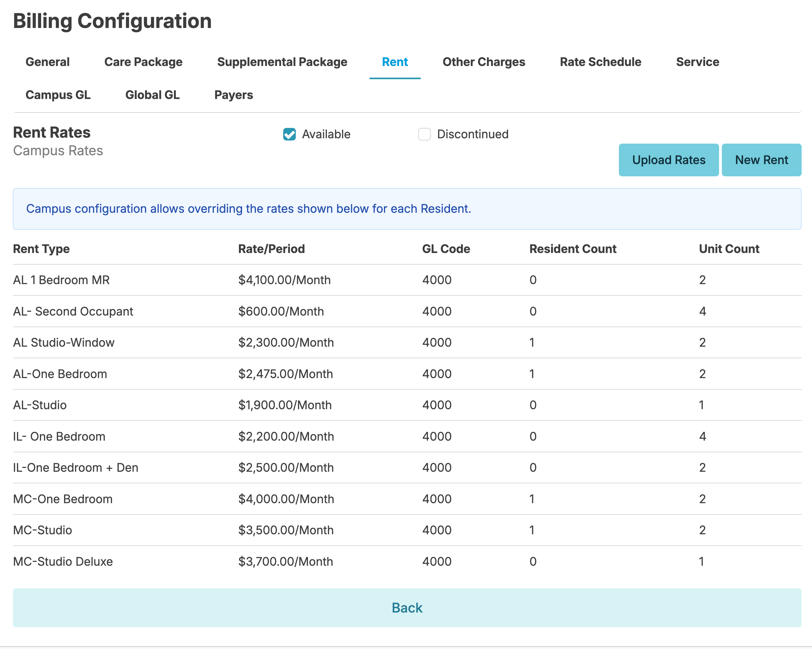
Task: Select the Rent tab
Action: 395,62
